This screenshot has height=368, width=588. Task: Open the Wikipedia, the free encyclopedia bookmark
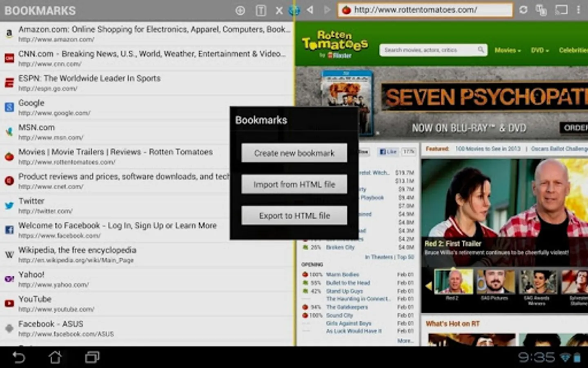click(x=147, y=255)
